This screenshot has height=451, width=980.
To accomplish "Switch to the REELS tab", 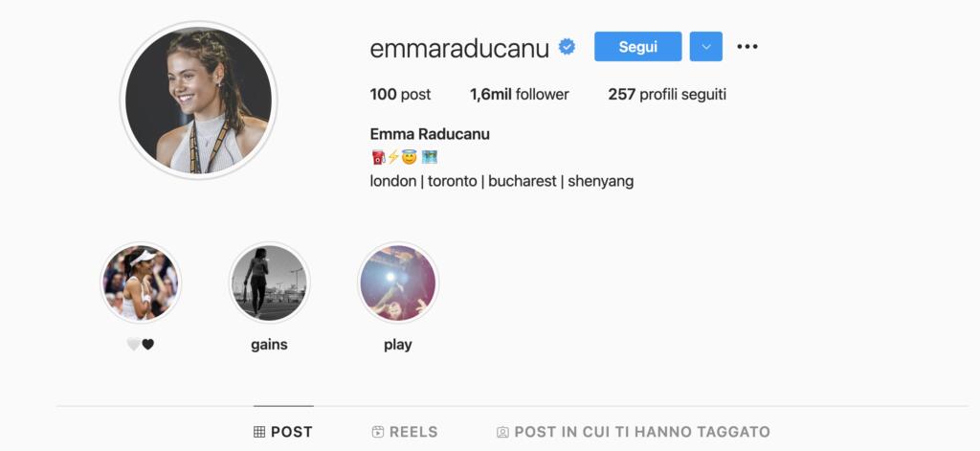I will (405, 432).
